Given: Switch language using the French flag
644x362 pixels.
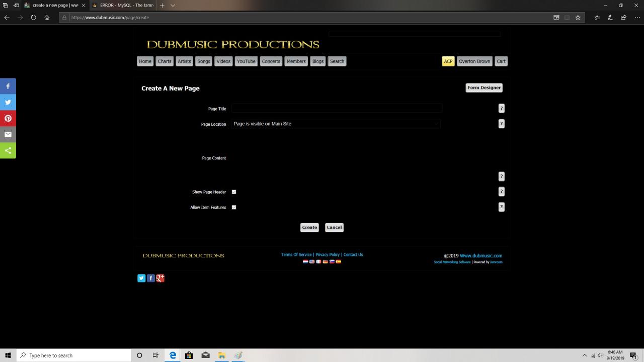Looking at the screenshot, I should [x=318, y=261].
